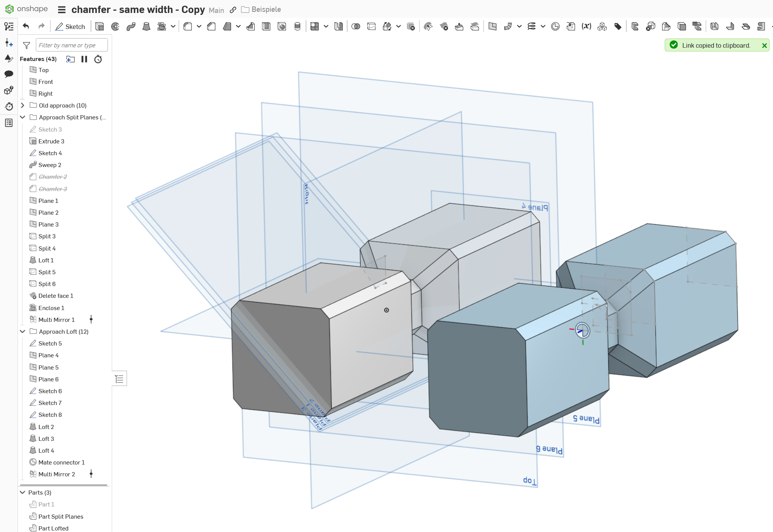The height and width of the screenshot is (532, 773).
Task: Select the Draft tool
Action: click(x=227, y=26)
